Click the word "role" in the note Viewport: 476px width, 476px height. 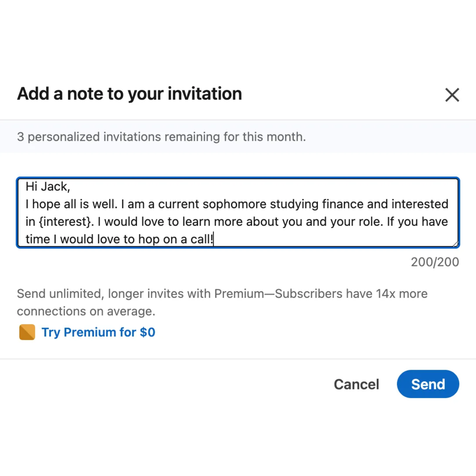(x=369, y=221)
